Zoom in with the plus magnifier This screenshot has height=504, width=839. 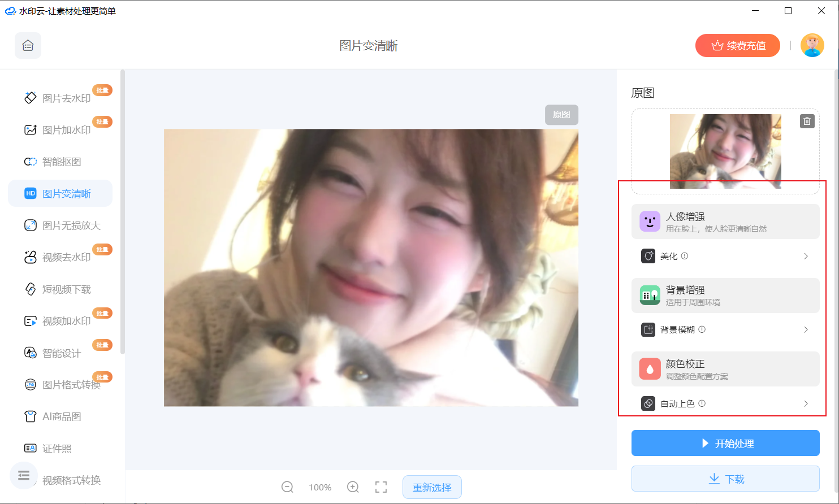353,487
